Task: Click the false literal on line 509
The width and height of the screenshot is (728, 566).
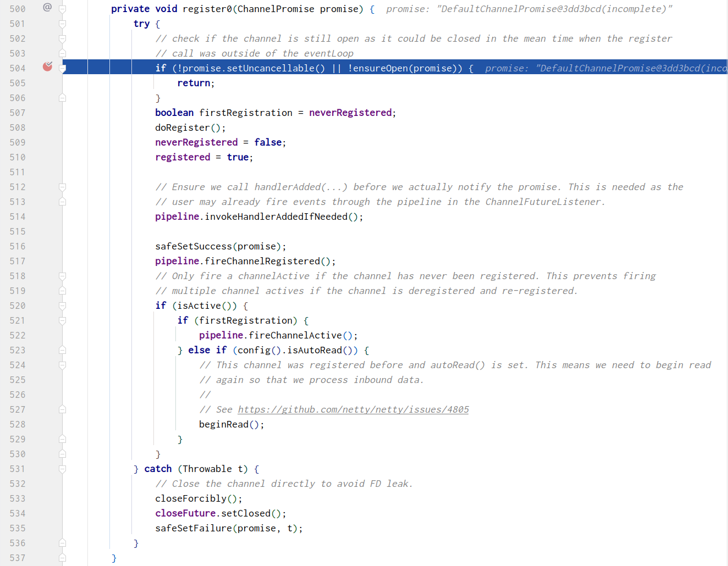Action: tap(268, 142)
